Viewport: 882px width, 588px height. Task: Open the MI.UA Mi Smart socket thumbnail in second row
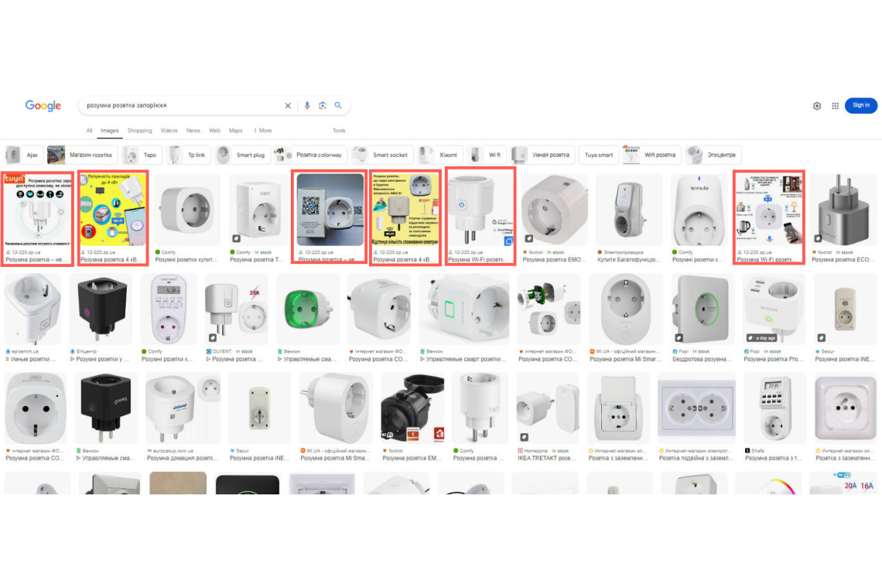coord(625,309)
